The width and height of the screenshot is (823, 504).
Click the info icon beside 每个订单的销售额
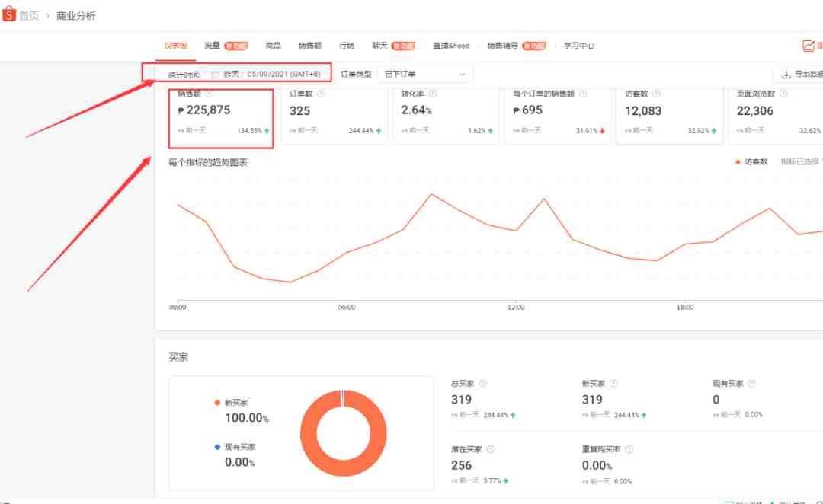point(583,94)
